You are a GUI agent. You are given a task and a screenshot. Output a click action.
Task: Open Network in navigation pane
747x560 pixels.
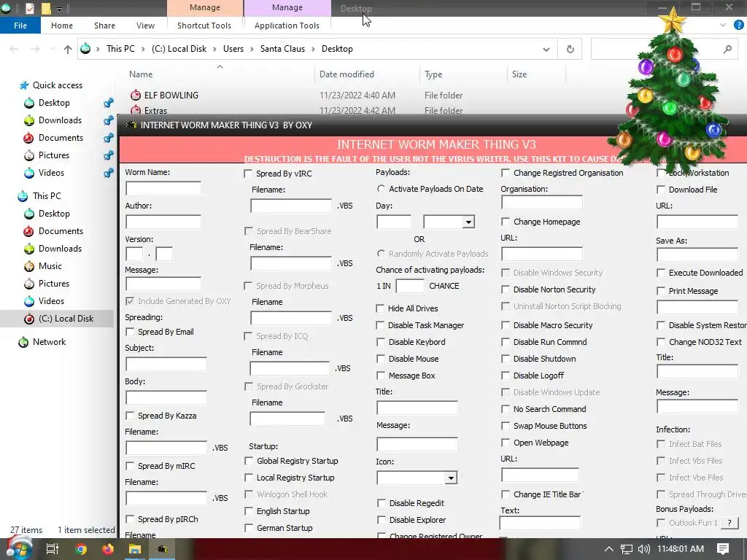(49, 342)
